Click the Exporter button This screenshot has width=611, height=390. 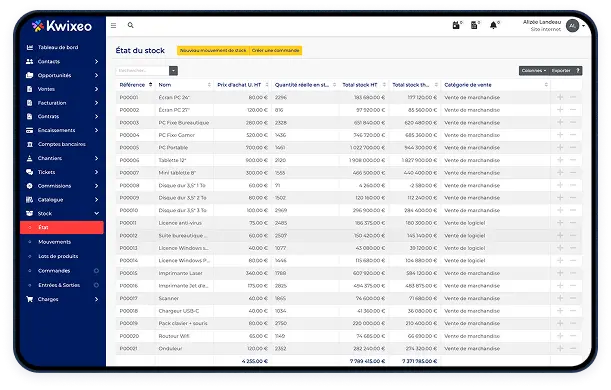562,71
